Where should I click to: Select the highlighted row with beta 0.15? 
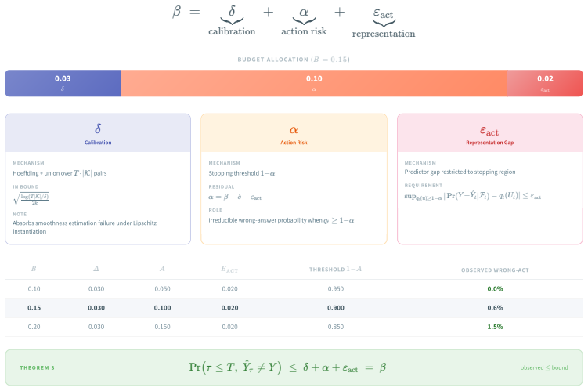point(294,308)
